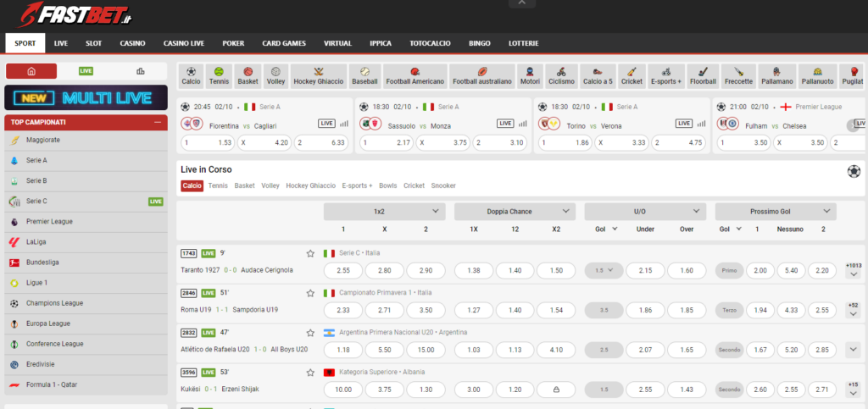Open the TOTOCALCIO menu tab
This screenshot has height=409, width=868.
pyautogui.click(x=430, y=43)
